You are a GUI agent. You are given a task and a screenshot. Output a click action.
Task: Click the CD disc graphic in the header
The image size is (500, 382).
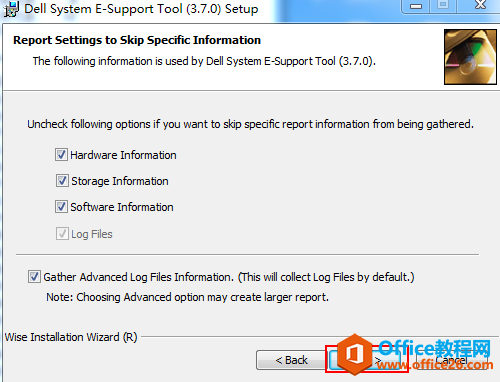[470, 57]
